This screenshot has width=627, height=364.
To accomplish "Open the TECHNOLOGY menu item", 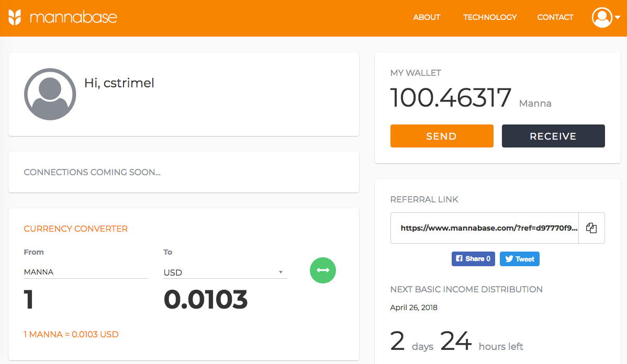I will coord(490,17).
